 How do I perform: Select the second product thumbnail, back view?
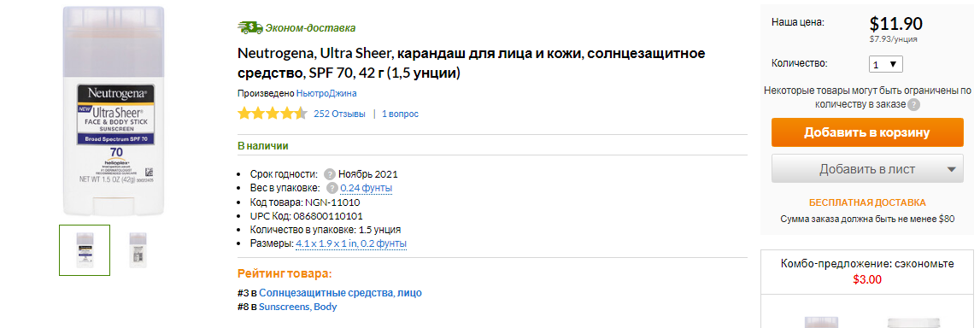[x=138, y=250]
